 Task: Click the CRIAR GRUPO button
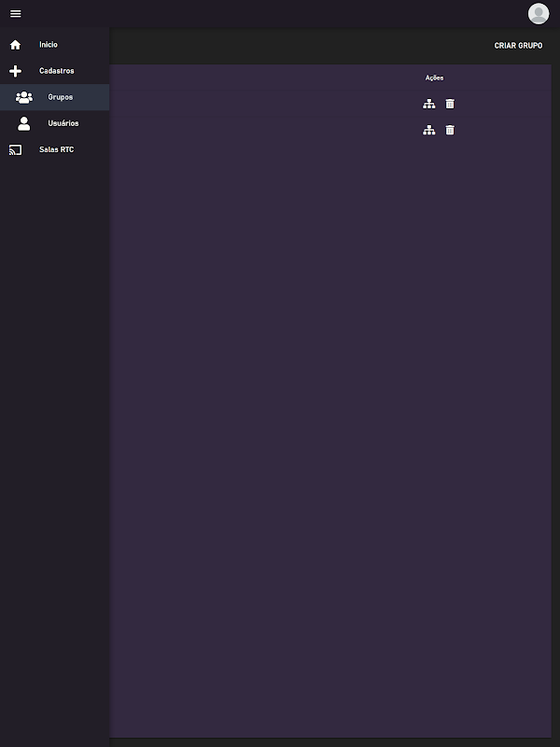point(518,46)
